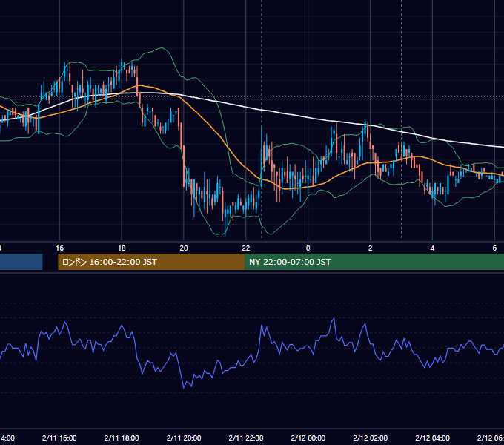Click the London 16:00-22:00 JST session bar

(x=151, y=262)
